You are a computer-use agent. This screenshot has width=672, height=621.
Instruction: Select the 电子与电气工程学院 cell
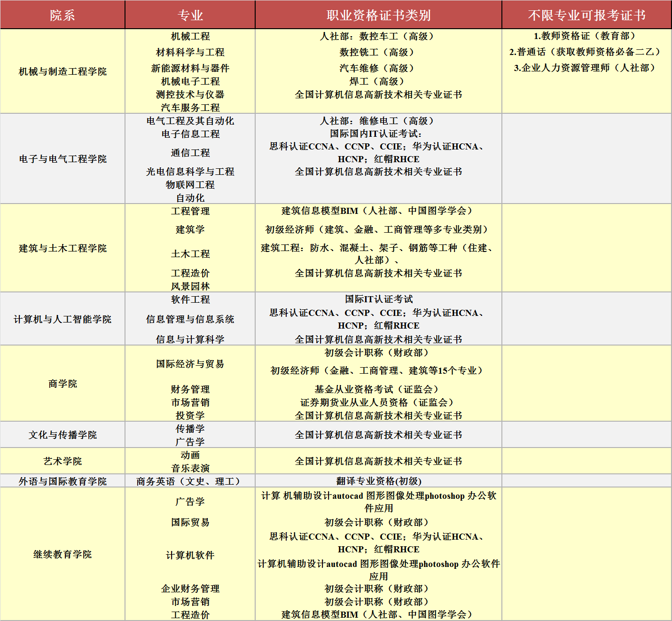(x=63, y=159)
